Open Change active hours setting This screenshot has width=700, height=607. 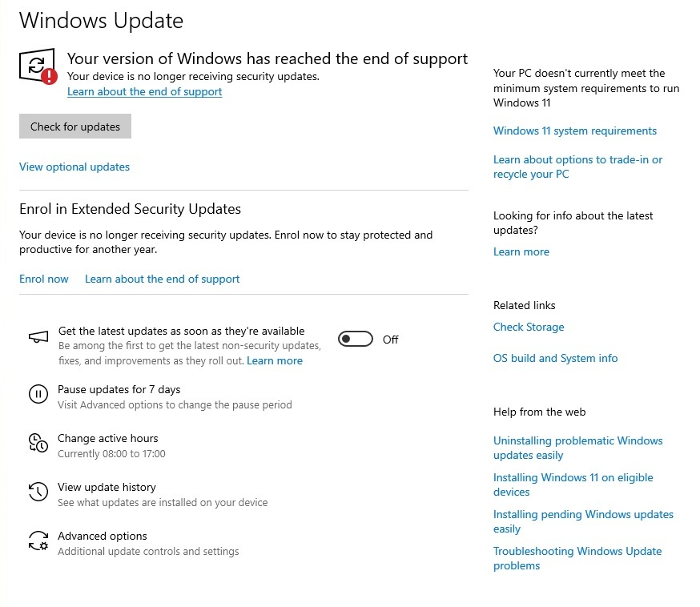click(108, 439)
